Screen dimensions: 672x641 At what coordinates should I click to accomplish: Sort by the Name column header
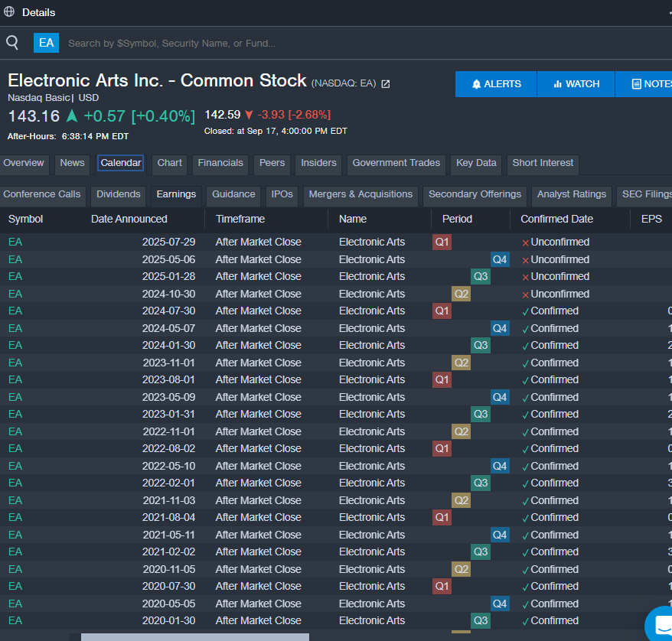[x=353, y=220]
